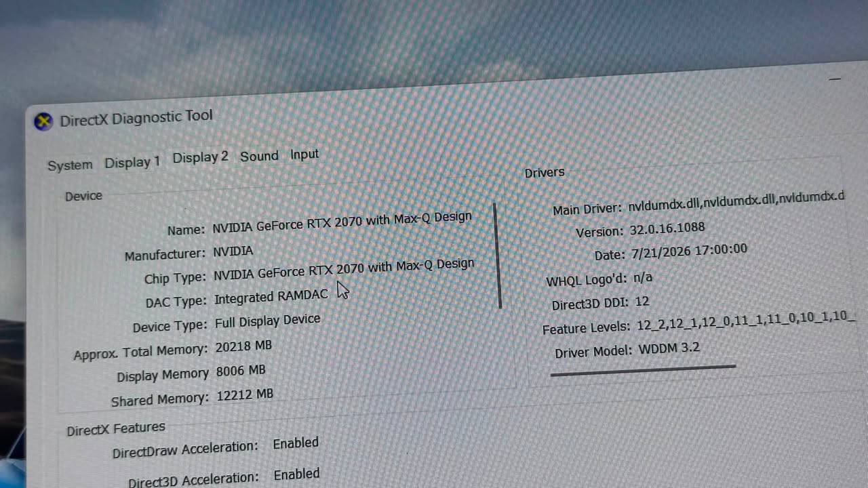Image resolution: width=868 pixels, height=488 pixels.
Task: Click the Direct3D DDI value 12
Action: tap(642, 302)
